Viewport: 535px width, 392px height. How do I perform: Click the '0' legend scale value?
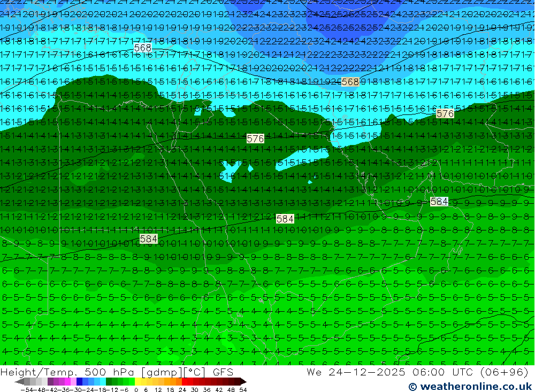136,390
